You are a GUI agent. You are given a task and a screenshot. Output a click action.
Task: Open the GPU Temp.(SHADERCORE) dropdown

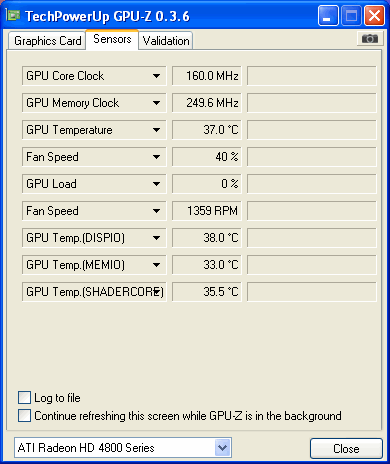(156, 292)
